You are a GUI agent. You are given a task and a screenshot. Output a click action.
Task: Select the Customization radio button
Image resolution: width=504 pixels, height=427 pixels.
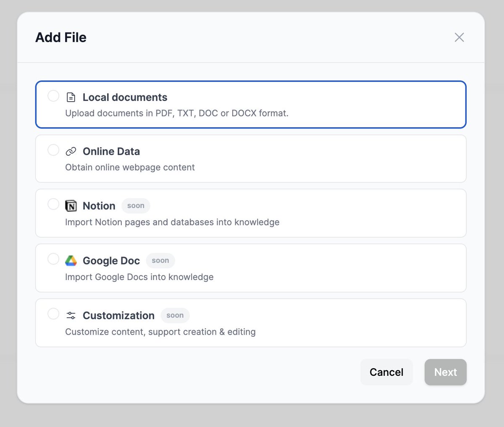point(53,314)
